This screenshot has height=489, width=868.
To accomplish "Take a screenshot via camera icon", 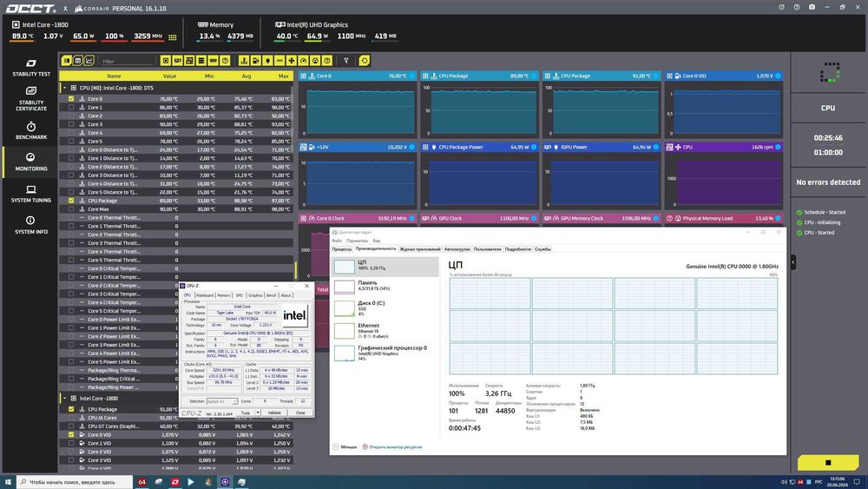I will click(812, 7).
